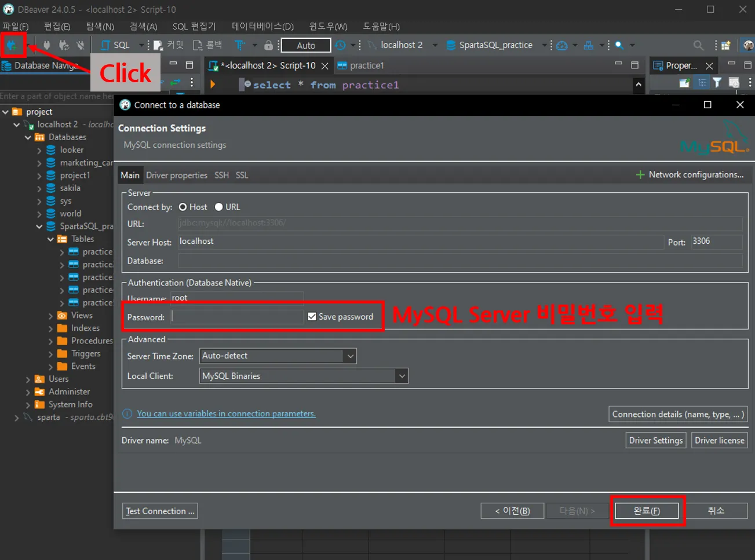The image size is (755, 560).
Task: Click the DBeaver perspective beaver icon
Action: pyautogui.click(x=748, y=45)
